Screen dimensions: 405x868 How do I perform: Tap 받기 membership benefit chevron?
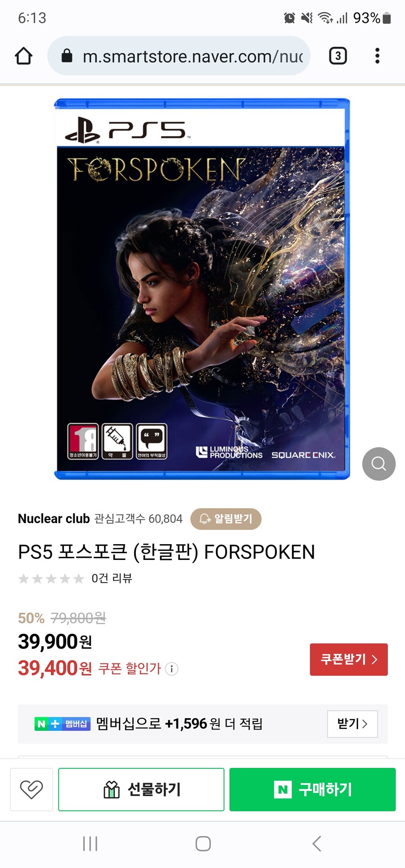coord(352,724)
